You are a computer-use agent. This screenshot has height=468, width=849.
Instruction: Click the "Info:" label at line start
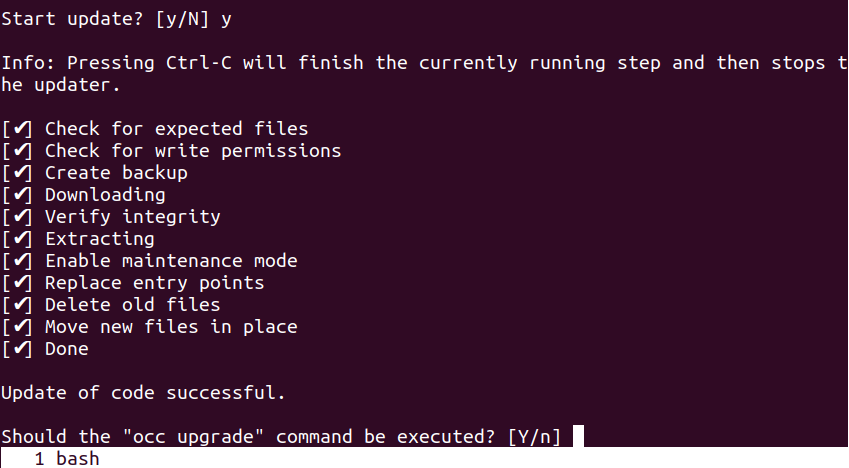click(28, 63)
